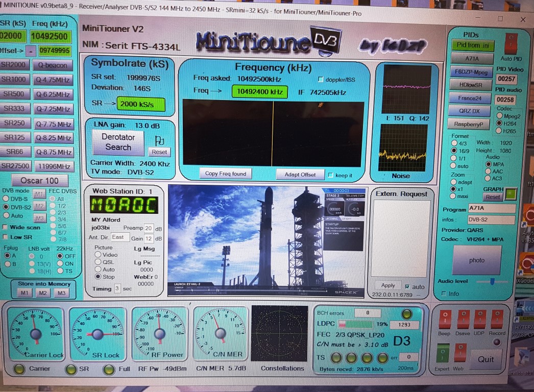Click the photo button
The width and height of the screenshot is (534, 392).
[477, 260]
